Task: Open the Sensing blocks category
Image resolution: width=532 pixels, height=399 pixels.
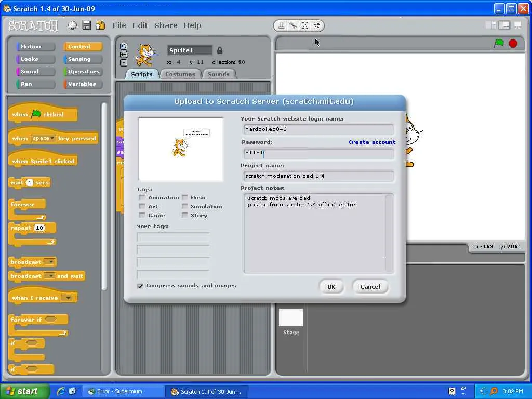Action: coord(83,59)
